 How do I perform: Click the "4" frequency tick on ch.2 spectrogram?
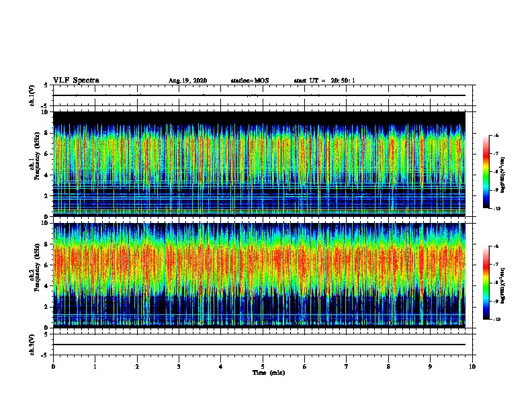click(46, 286)
